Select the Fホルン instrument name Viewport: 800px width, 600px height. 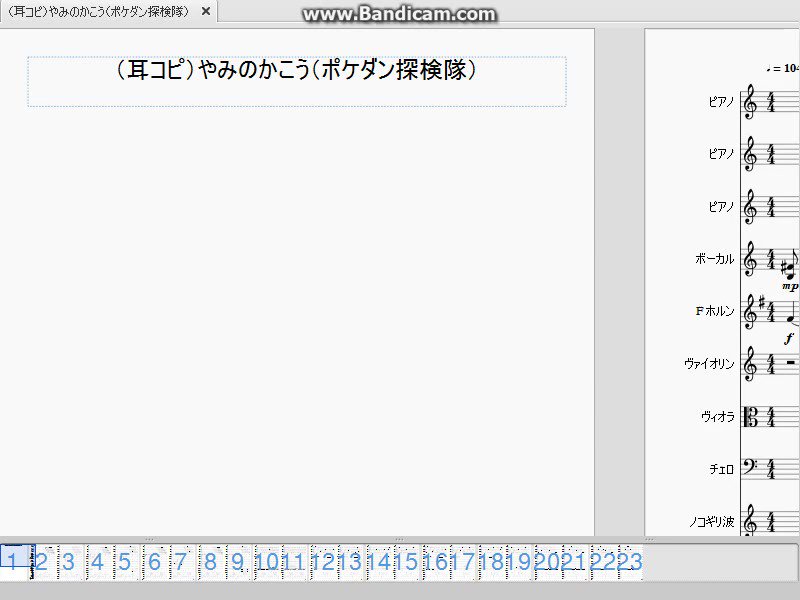click(x=715, y=311)
